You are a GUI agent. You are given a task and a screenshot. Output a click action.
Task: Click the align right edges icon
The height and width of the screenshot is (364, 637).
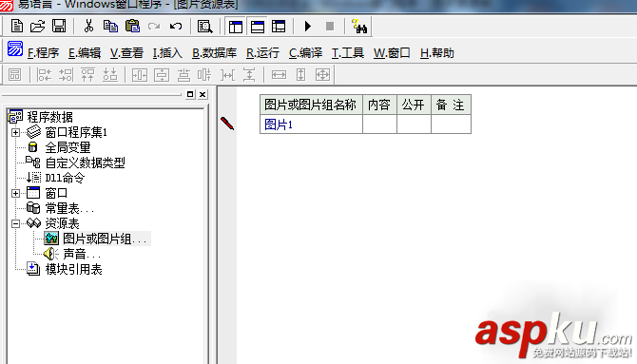(x=66, y=75)
